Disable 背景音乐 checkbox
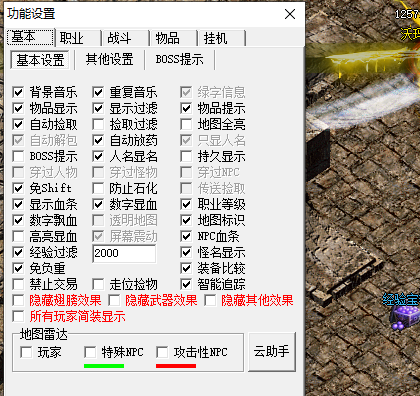This screenshot has height=396, width=420. point(18,92)
